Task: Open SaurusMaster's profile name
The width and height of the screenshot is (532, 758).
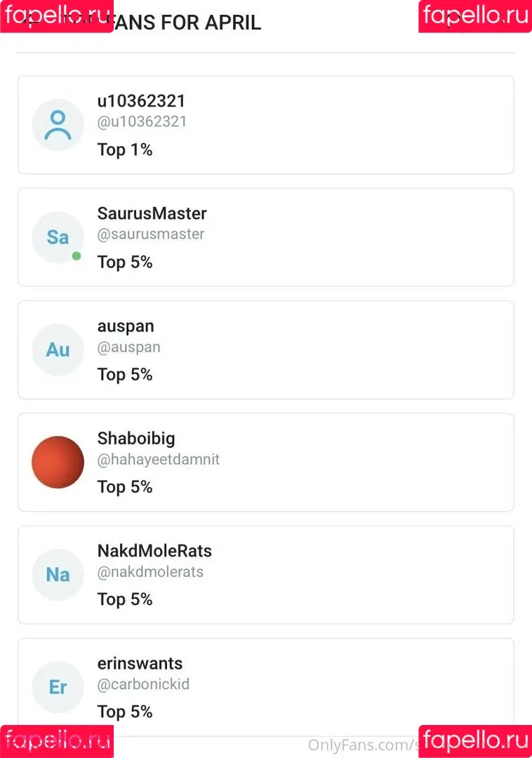Action: pos(152,213)
